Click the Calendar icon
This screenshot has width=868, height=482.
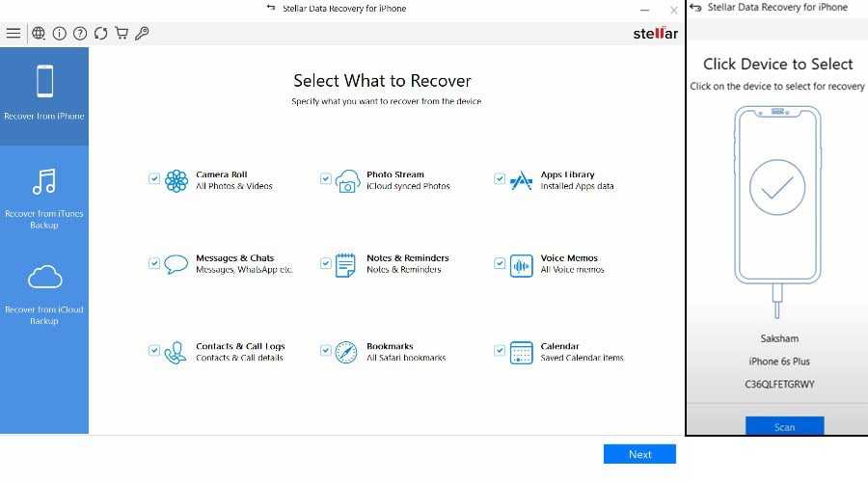(x=521, y=353)
